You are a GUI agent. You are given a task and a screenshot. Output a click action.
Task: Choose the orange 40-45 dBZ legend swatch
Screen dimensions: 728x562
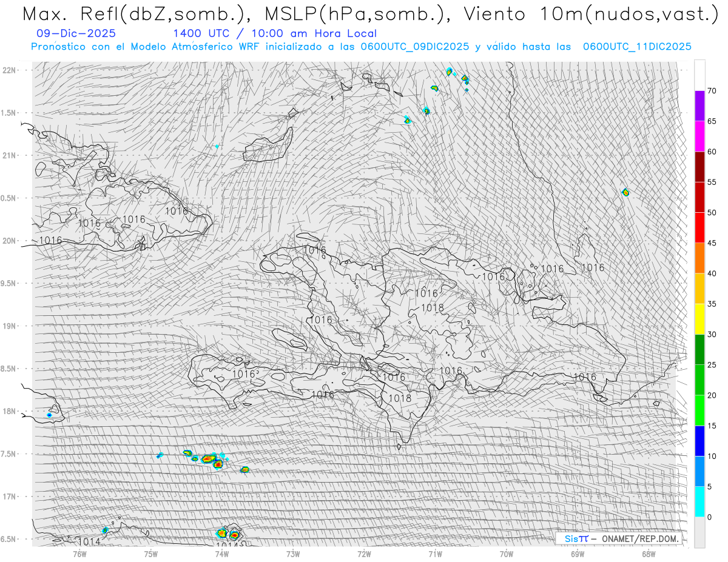click(x=699, y=258)
